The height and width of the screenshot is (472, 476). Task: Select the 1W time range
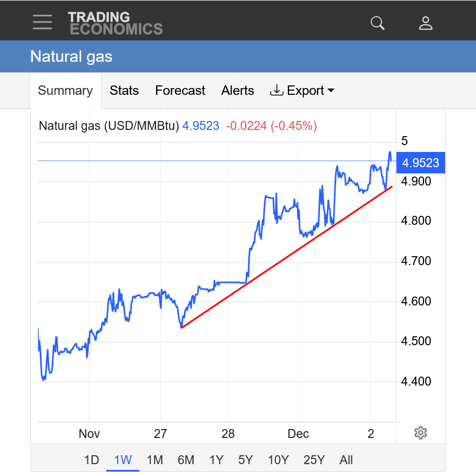123,460
